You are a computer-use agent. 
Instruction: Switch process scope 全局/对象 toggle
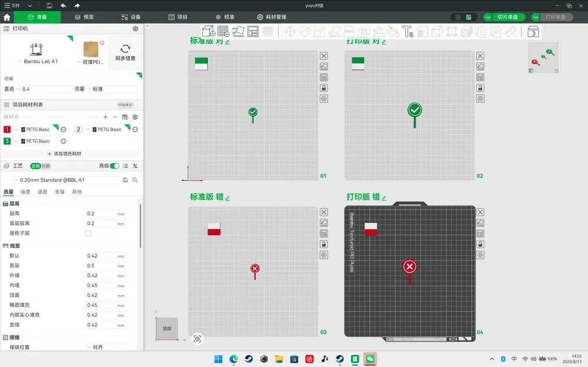41,166
